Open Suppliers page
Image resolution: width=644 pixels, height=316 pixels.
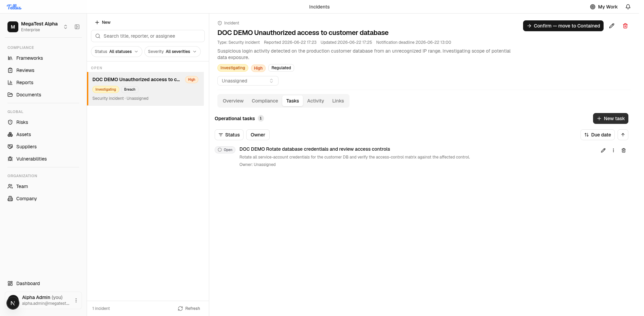[43, 147]
